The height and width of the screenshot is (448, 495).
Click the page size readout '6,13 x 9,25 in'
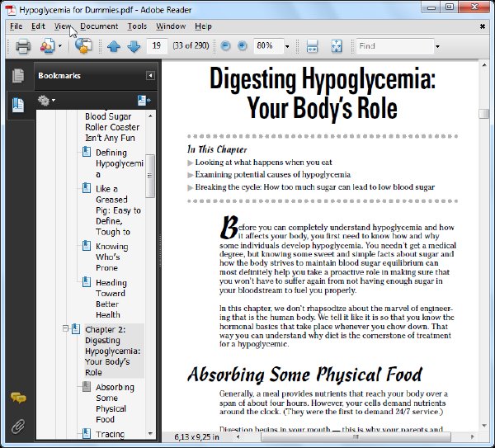[196, 437]
